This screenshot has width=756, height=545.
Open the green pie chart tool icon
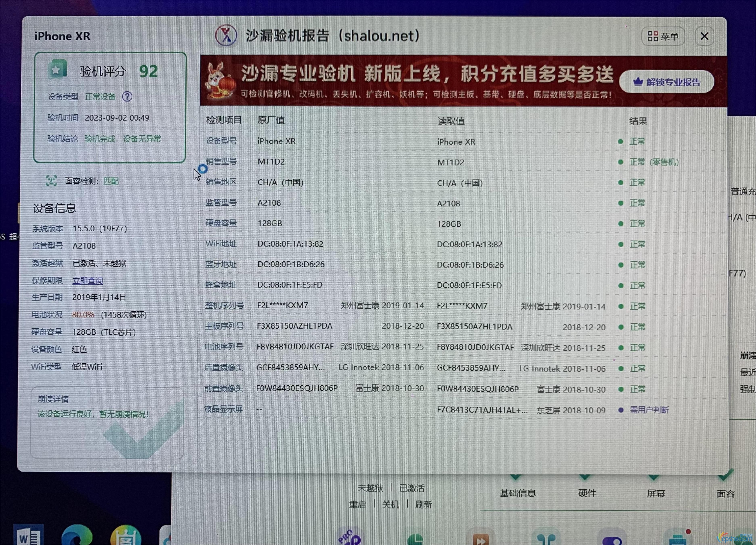tap(415, 538)
